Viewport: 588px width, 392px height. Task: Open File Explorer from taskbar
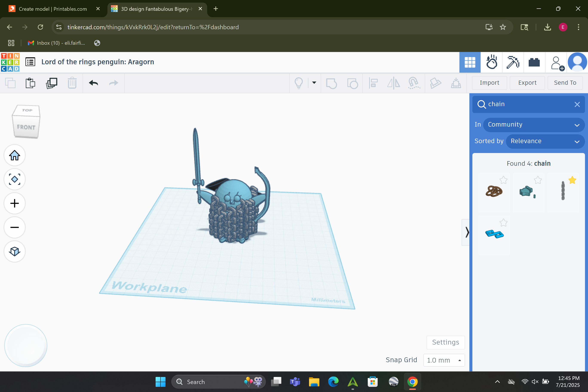(314, 382)
